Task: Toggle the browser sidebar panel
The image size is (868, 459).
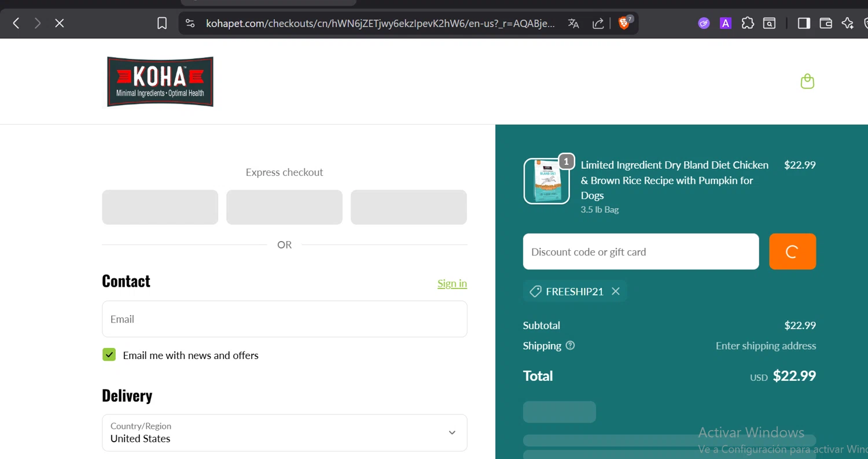Action: point(804,23)
